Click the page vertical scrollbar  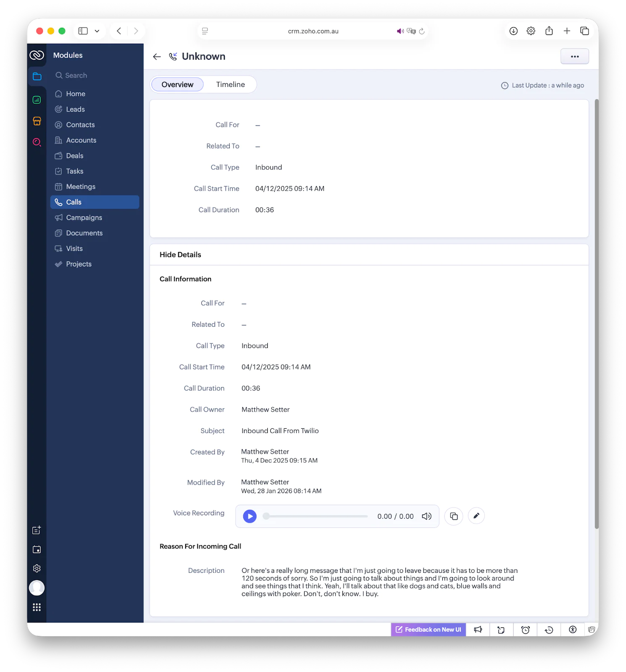596,314
